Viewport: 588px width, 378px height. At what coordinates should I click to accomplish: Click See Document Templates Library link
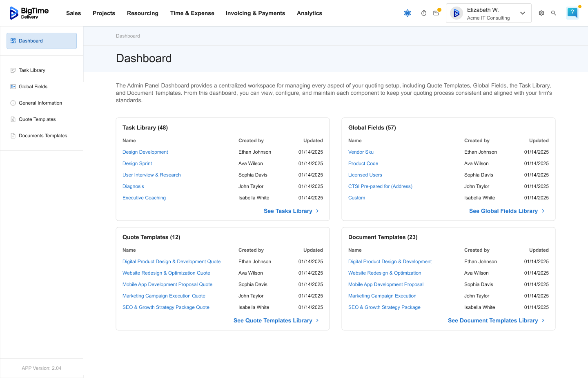point(492,320)
